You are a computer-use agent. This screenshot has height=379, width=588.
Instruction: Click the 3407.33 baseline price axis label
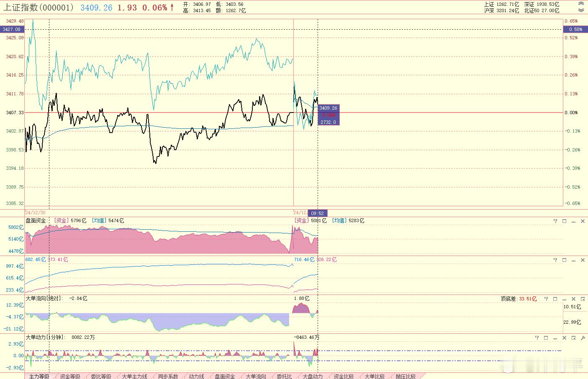15,113
